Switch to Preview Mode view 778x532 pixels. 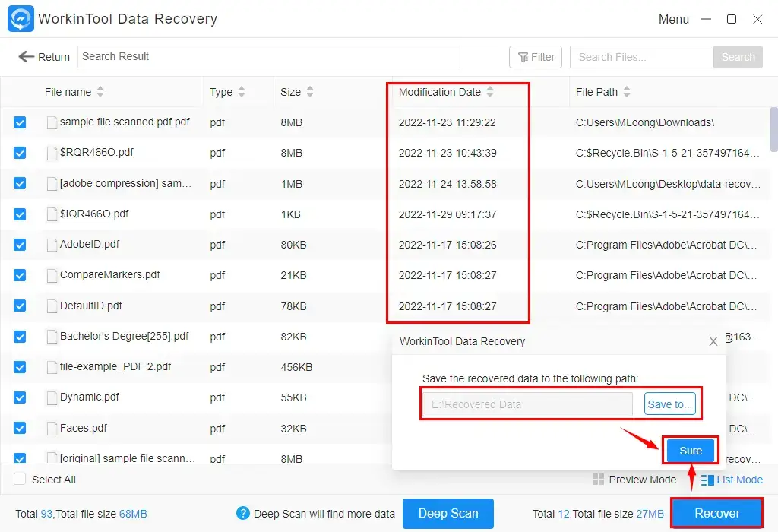point(634,480)
